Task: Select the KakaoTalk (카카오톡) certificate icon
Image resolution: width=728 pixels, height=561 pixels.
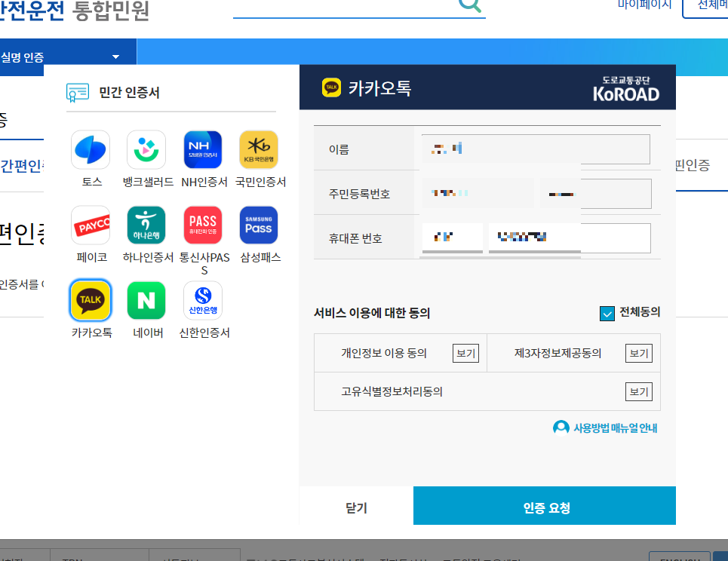Action: [91, 300]
